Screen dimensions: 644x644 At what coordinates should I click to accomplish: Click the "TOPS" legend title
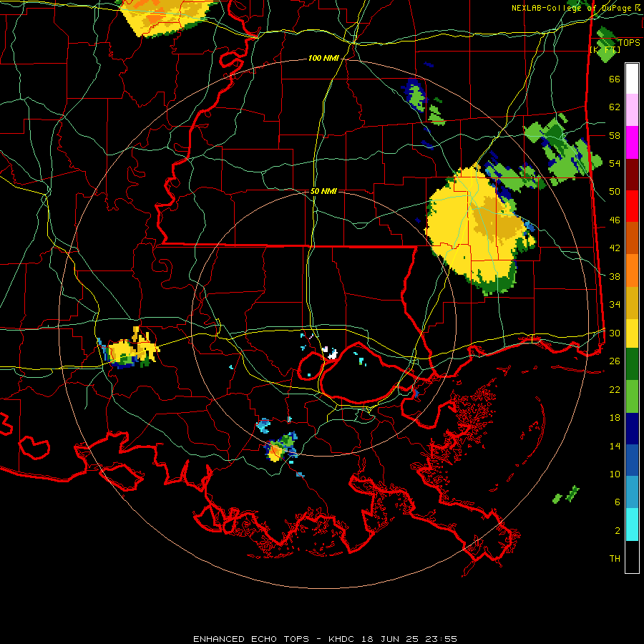click(x=629, y=42)
